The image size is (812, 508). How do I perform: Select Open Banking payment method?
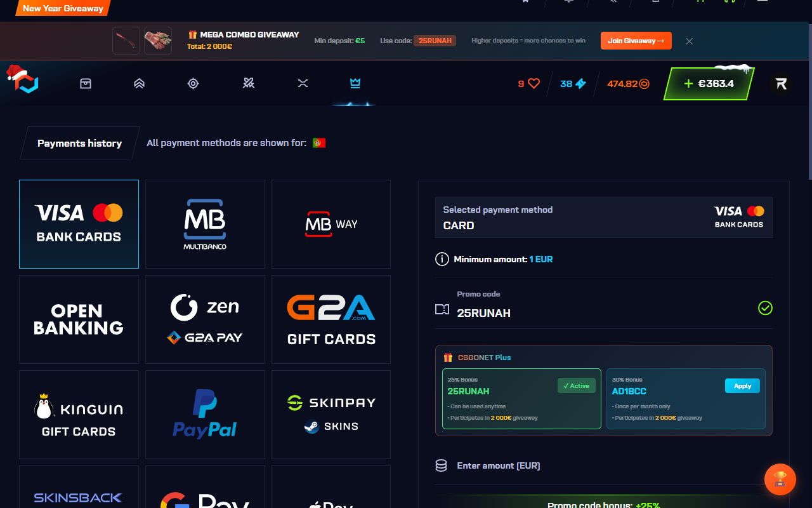pyautogui.click(x=79, y=319)
